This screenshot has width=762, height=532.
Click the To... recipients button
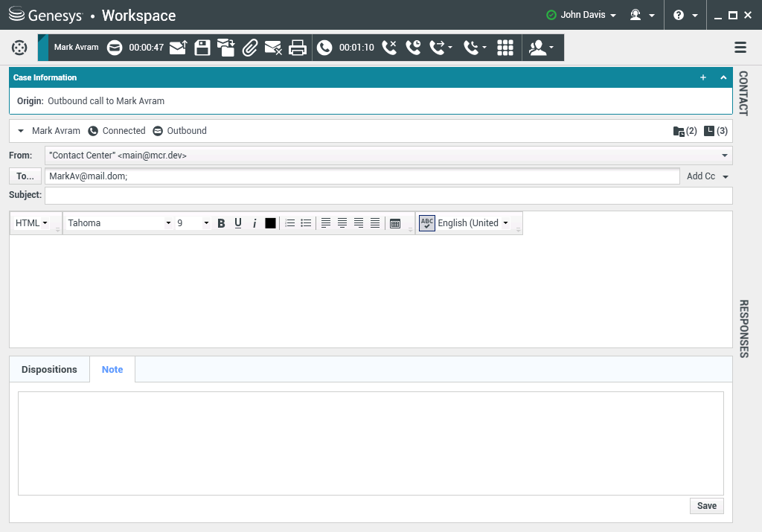coord(25,176)
